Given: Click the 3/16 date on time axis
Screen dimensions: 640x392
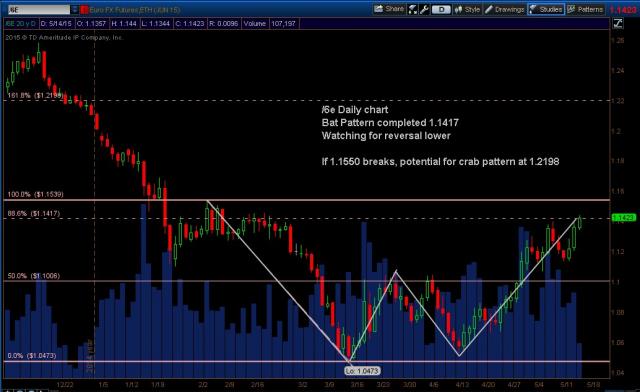Looking at the screenshot, I should pyautogui.click(x=357, y=385).
